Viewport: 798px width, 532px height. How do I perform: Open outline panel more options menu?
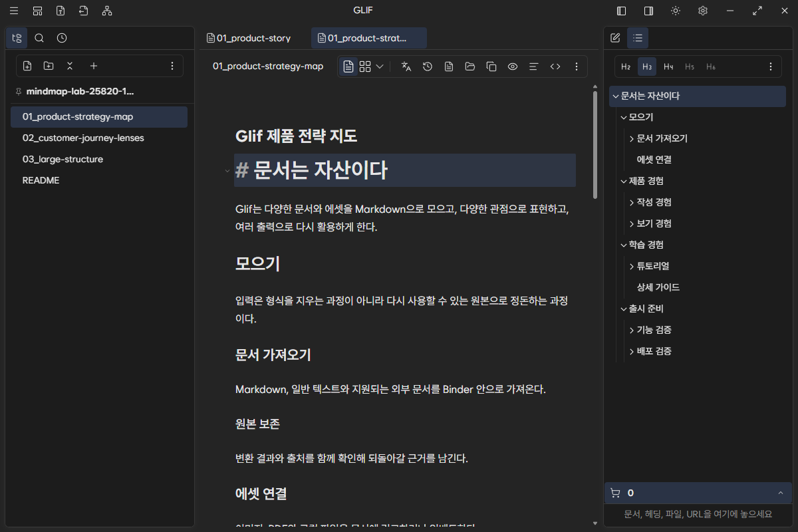(771, 66)
